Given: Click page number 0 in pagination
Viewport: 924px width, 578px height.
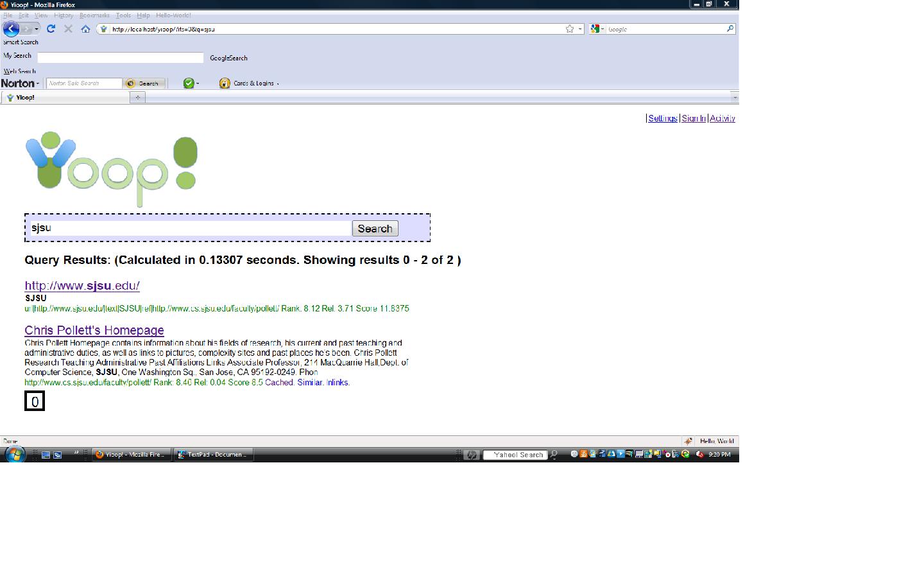Looking at the screenshot, I should point(35,401).
